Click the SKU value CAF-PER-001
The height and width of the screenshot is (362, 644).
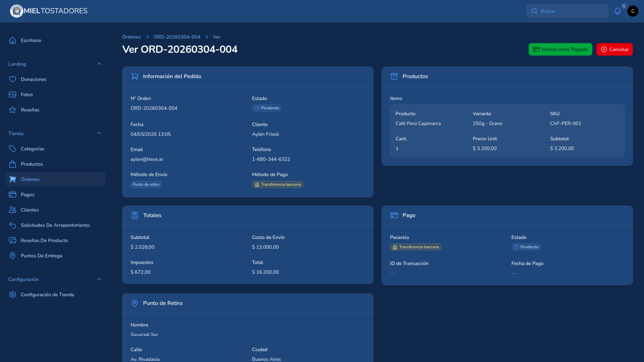click(566, 123)
